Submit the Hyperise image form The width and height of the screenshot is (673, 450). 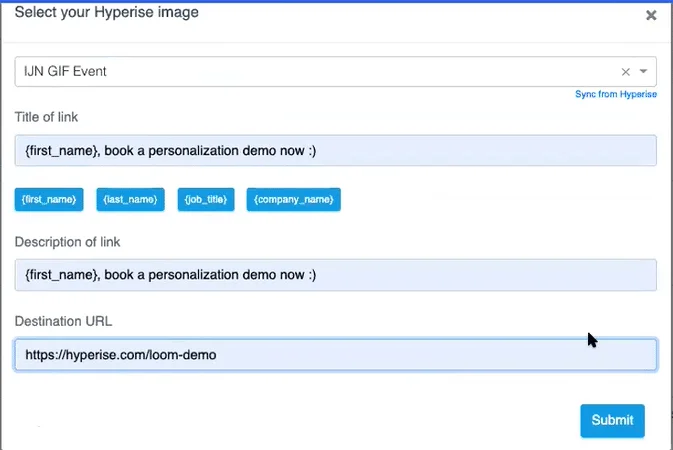click(612, 420)
